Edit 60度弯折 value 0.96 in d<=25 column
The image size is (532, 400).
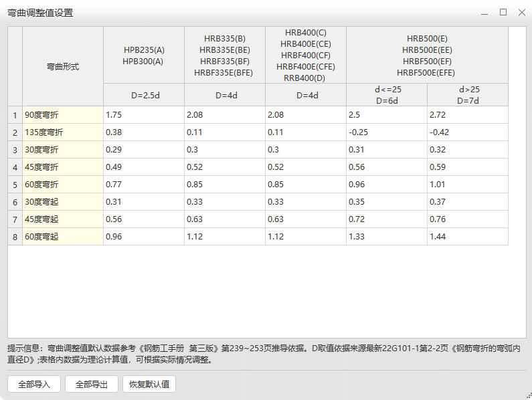[387, 185]
